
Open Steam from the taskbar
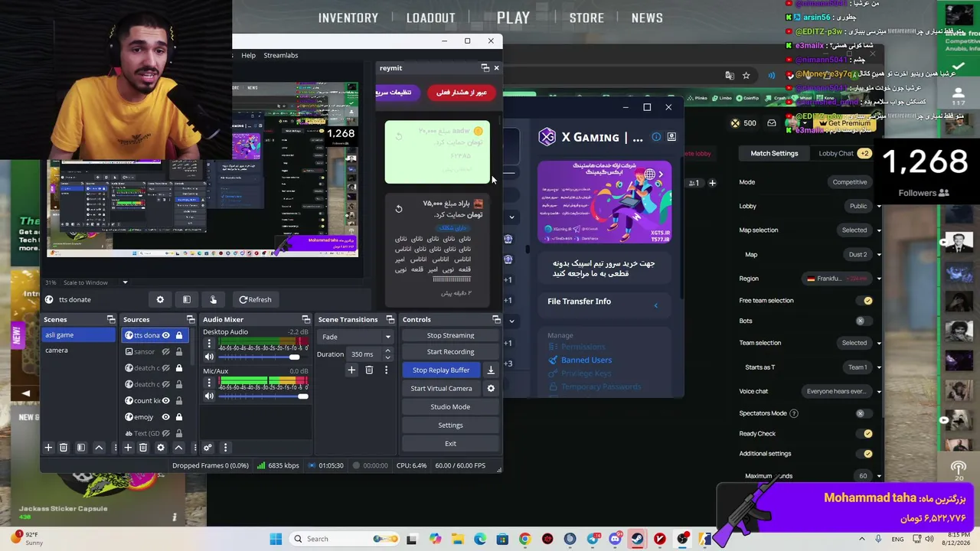[637, 539]
